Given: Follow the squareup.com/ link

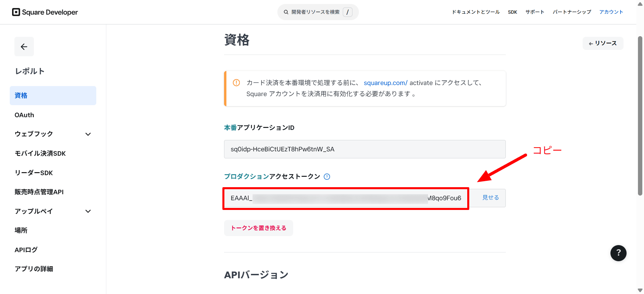Looking at the screenshot, I should [385, 83].
